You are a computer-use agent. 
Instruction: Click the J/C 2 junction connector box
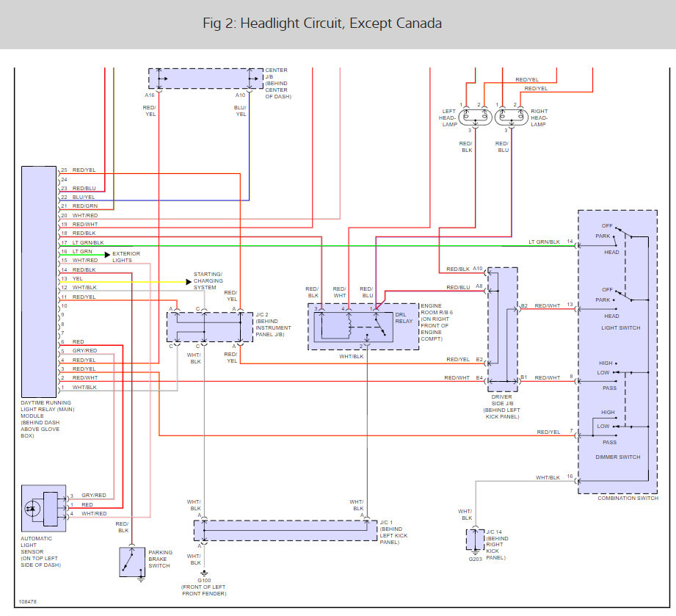pos(210,327)
